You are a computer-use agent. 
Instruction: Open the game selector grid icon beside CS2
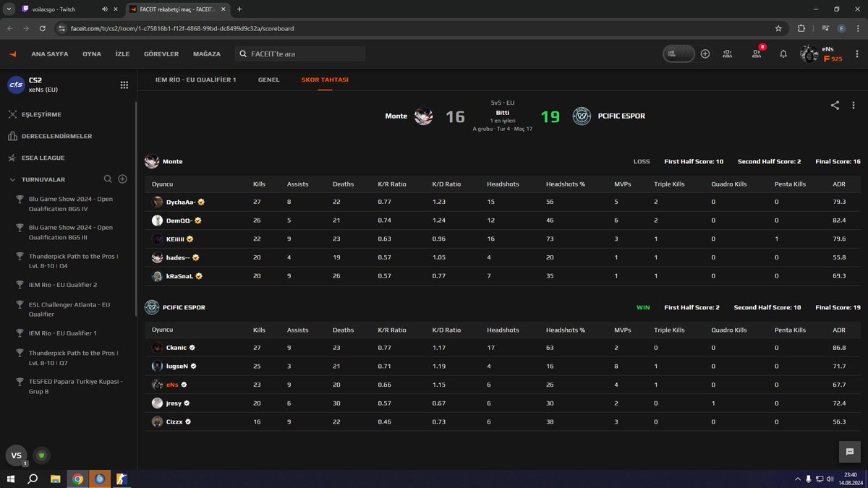point(124,85)
